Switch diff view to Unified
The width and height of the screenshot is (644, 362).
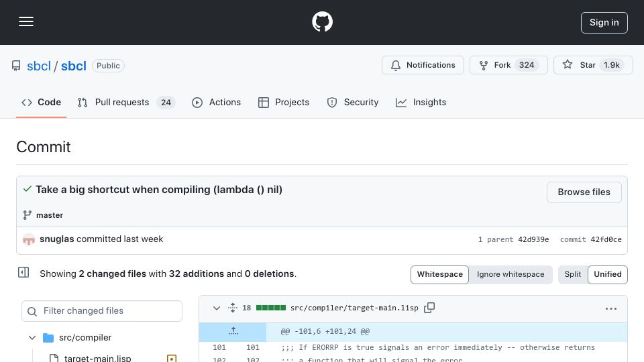point(608,275)
